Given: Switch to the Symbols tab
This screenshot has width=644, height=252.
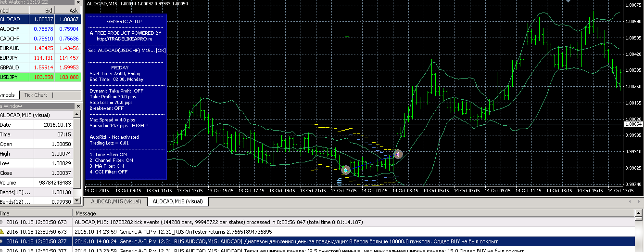Looking at the screenshot, I should click(9, 95).
